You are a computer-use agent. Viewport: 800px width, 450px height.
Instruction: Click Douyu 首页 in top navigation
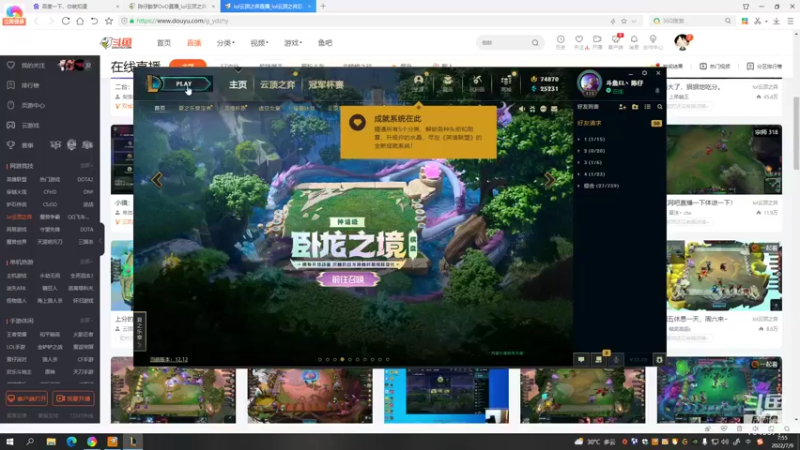click(164, 43)
